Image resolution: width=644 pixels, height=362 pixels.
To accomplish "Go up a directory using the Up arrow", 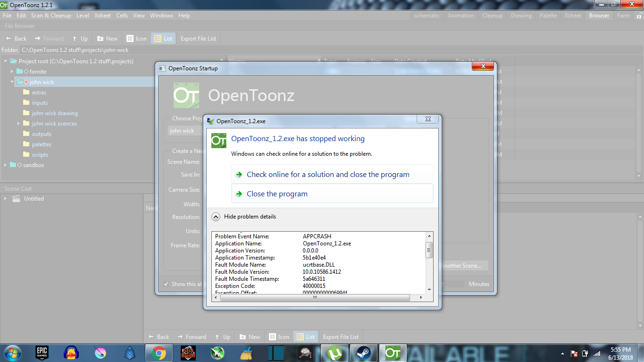I will [x=222, y=337].
